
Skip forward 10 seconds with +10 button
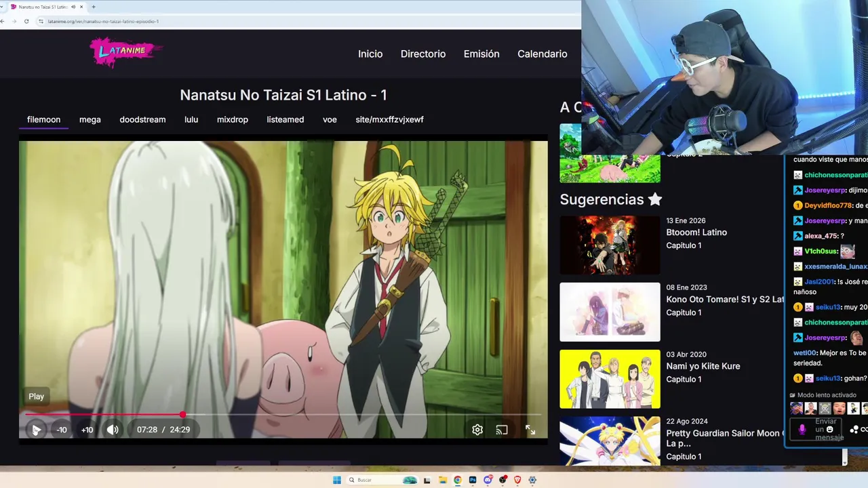[87, 430]
